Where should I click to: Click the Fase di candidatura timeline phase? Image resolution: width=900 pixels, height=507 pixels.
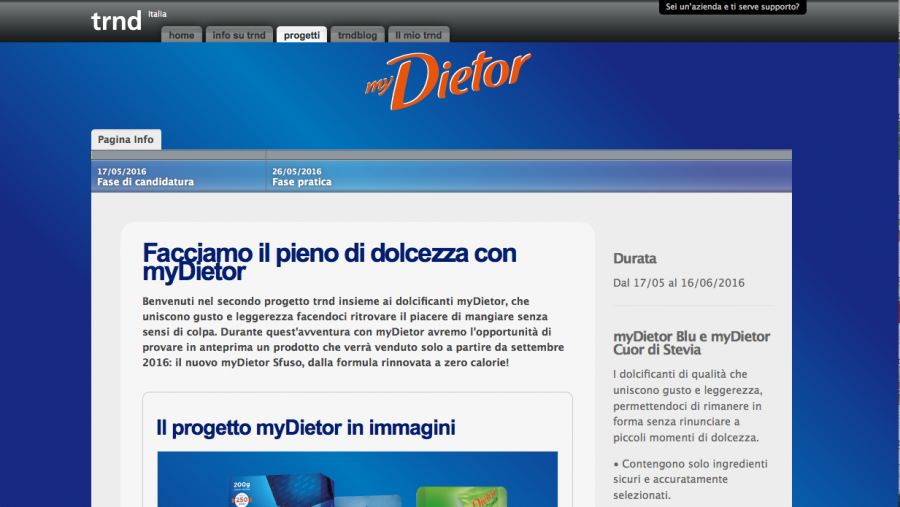(145, 182)
